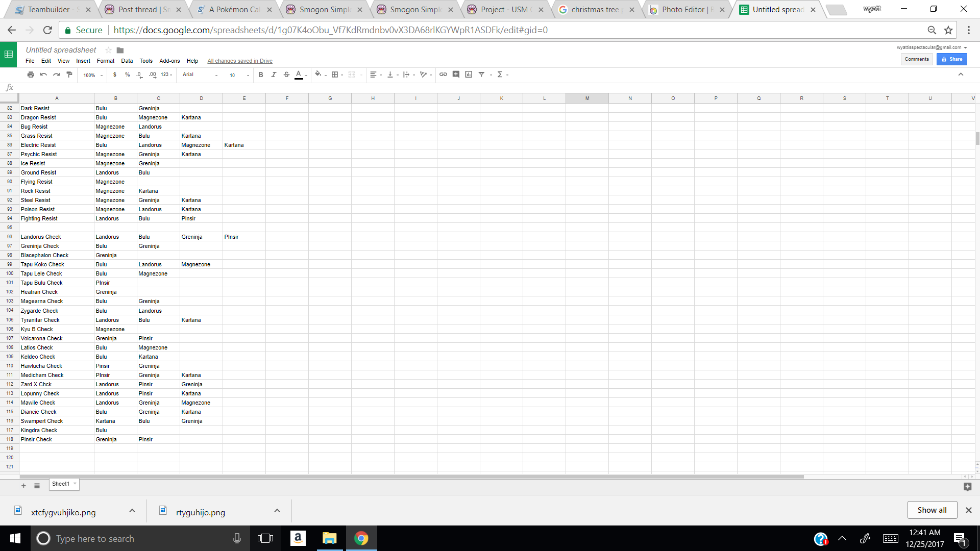Open the font size dropdown
The height and width of the screenshot is (551, 980).
239,75
